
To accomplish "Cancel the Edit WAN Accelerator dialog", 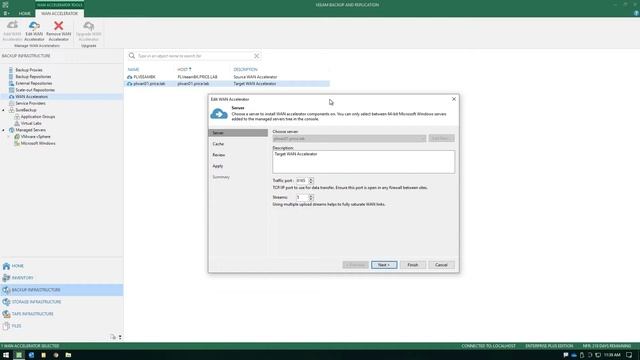I will [441, 265].
